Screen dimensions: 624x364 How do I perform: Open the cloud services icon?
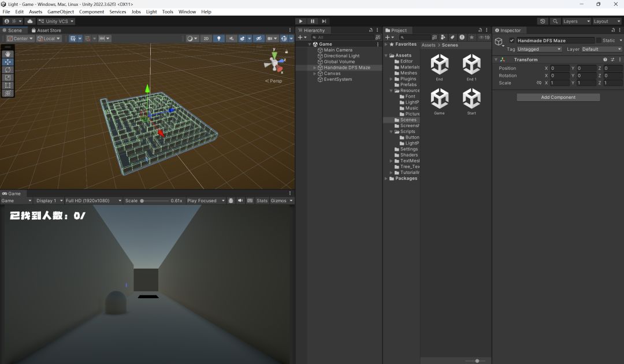point(30,21)
